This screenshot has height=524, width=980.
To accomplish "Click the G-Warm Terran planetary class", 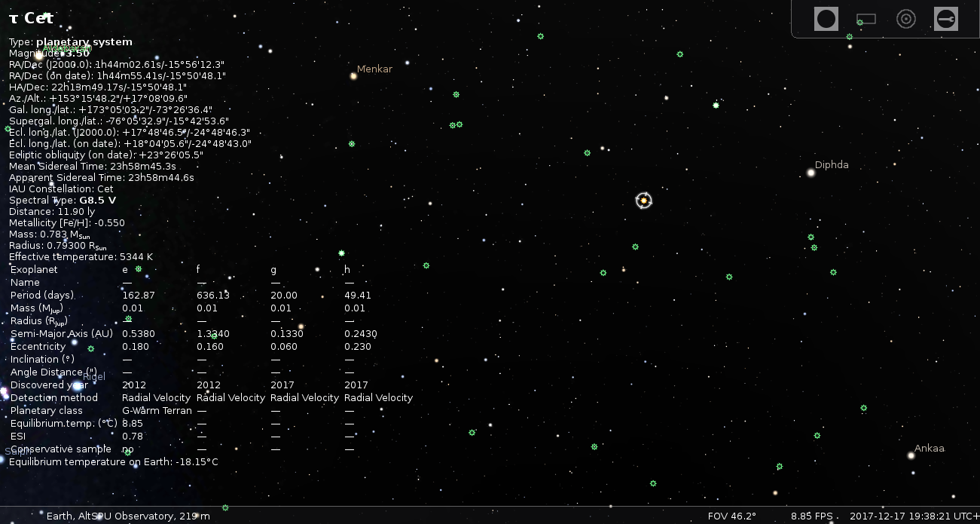I will click(157, 411).
